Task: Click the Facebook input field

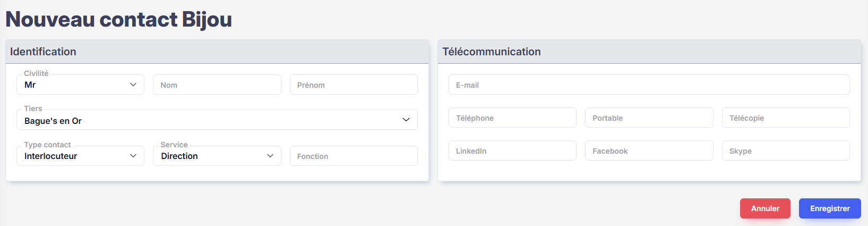Action: click(649, 151)
